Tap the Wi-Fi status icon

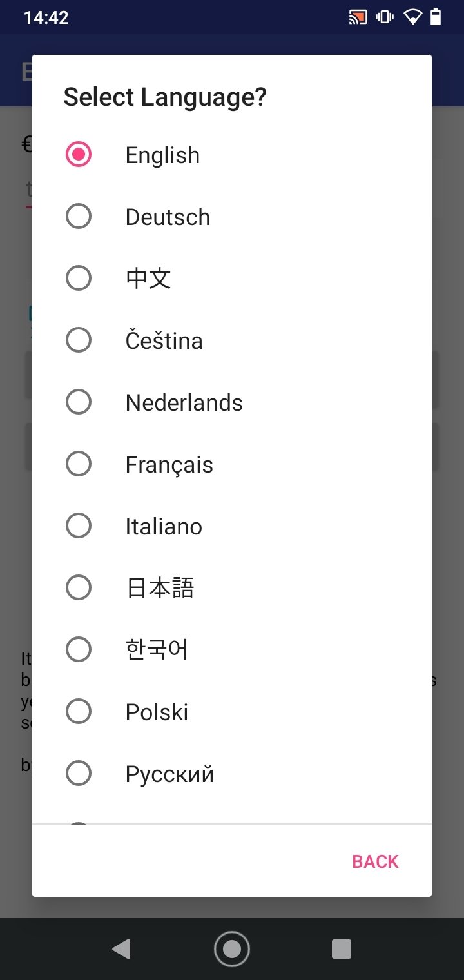(x=412, y=17)
